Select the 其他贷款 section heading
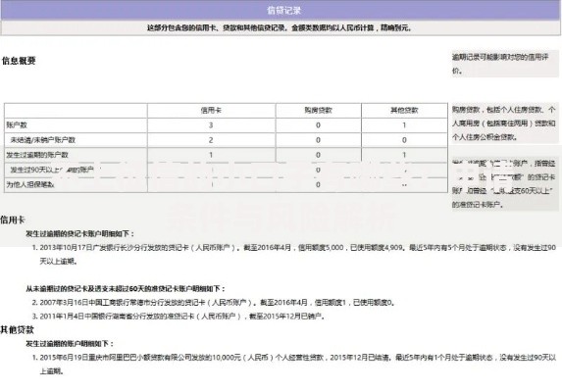 pyautogui.click(x=18, y=329)
